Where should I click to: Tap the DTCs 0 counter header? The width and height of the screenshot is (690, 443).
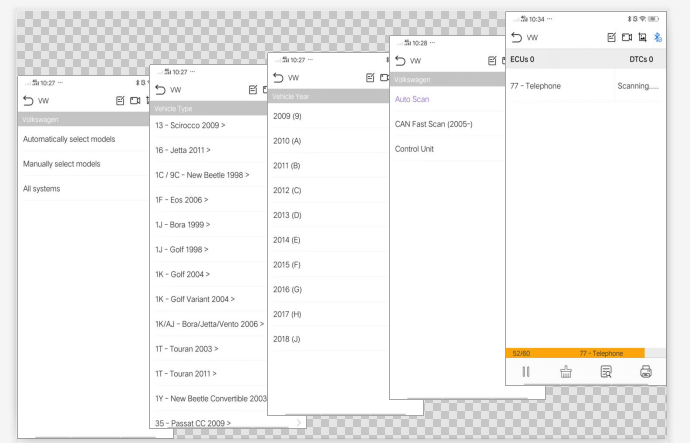click(x=641, y=59)
